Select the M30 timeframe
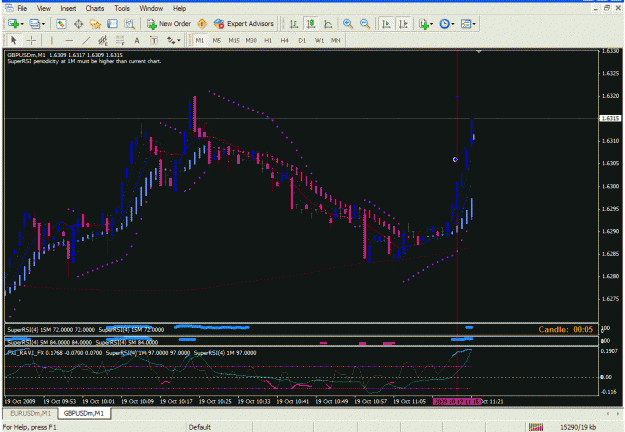This screenshot has height=432, width=625. (251, 40)
